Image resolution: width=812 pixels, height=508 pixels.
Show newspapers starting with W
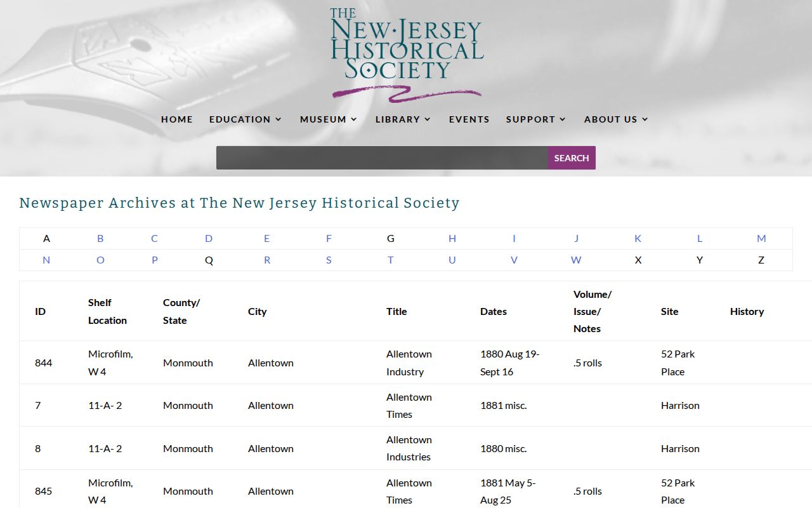(x=576, y=260)
